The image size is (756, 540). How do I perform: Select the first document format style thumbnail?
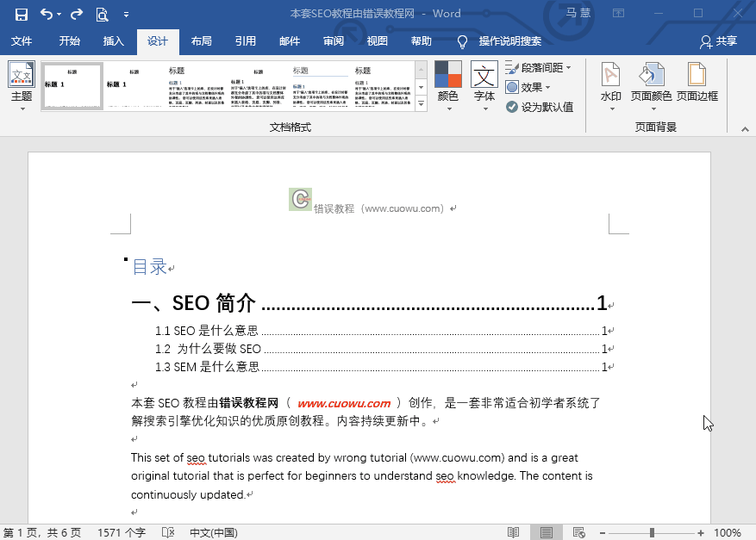(72, 86)
